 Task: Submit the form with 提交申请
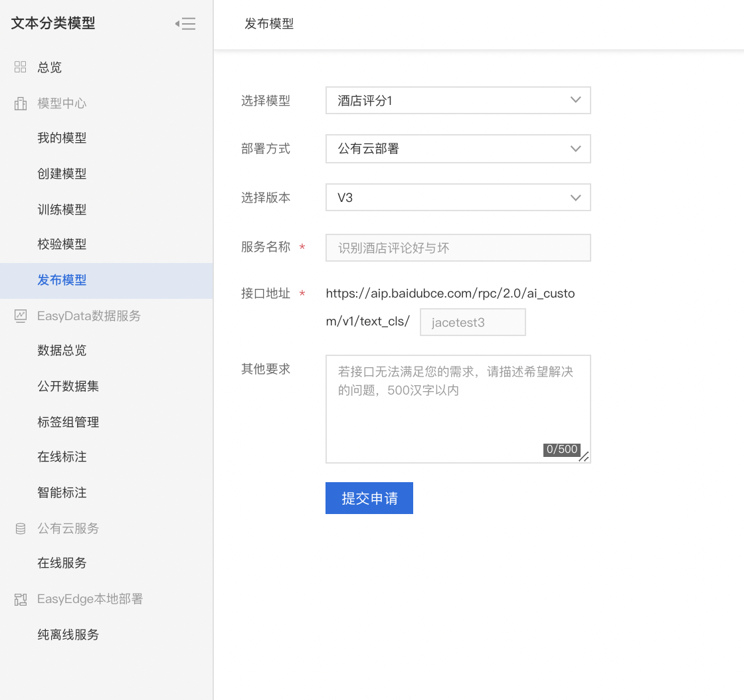click(x=369, y=498)
